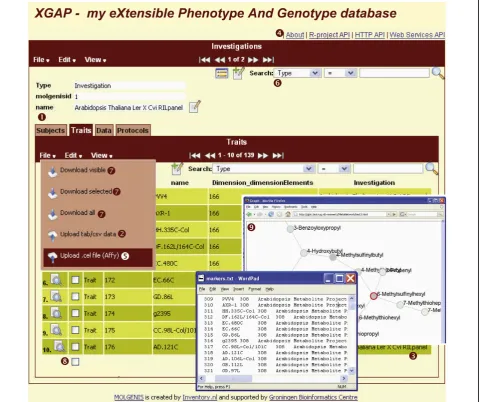Open the view icon for trait row 6
The height and width of the screenshot is (402, 480).
click(x=56, y=280)
